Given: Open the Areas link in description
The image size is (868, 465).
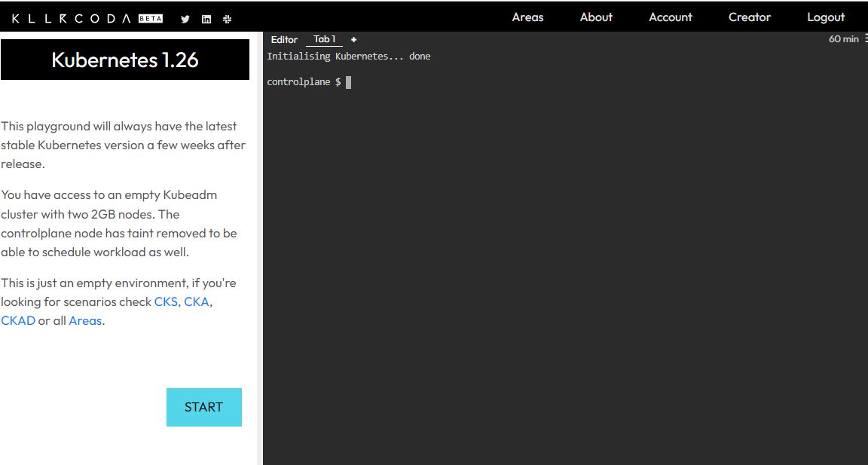Looking at the screenshot, I should pyautogui.click(x=85, y=320).
